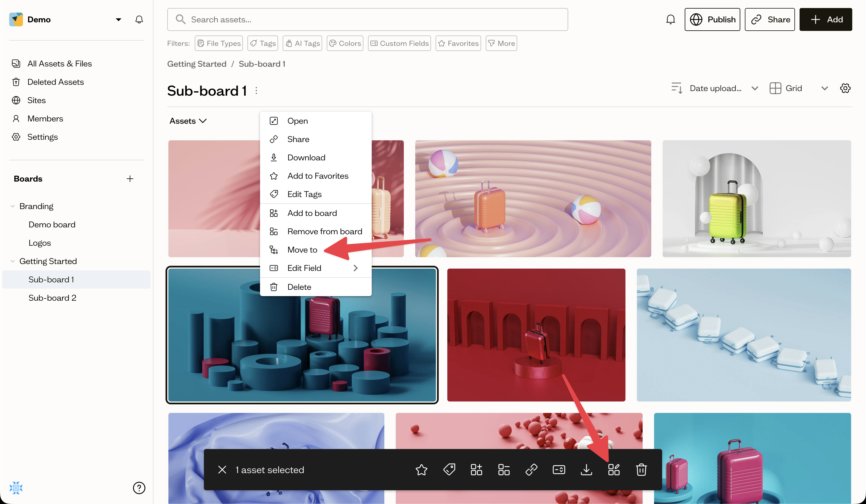Choose Delete in context menu
This screenshot has height=504, width=866.
316,287
